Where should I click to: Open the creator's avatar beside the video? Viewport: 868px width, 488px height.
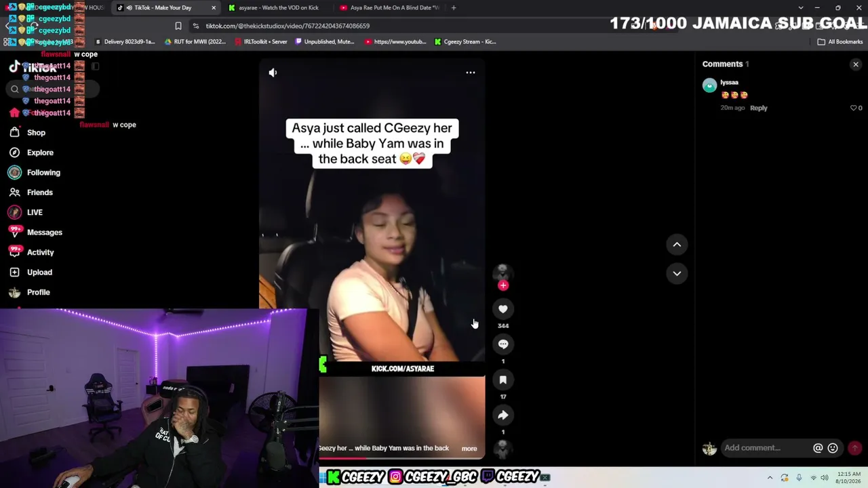502,272
